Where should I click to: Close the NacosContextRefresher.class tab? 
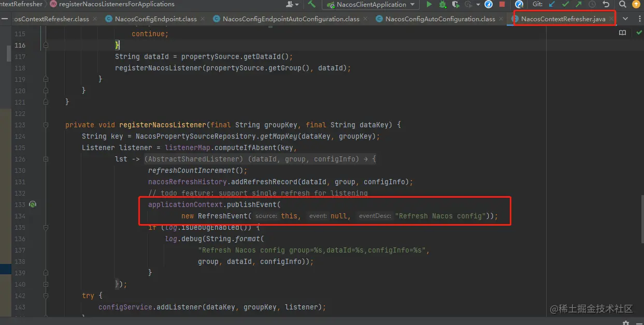tap(95, 19)
